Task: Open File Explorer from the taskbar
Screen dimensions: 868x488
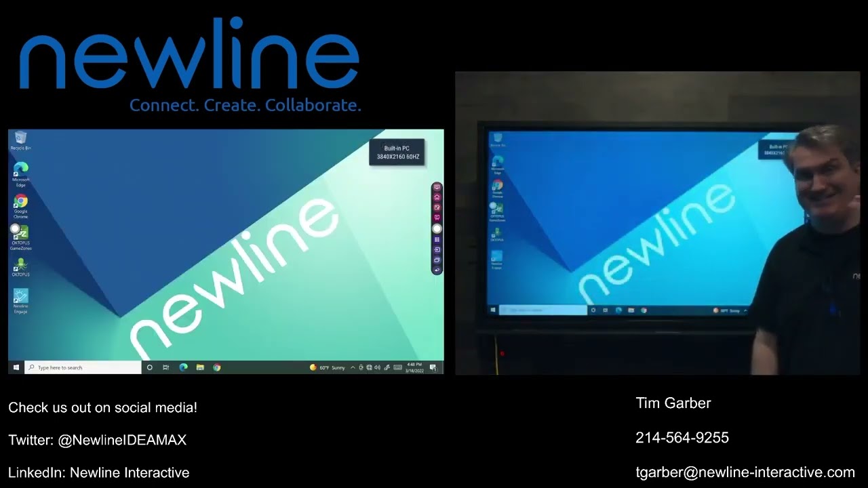Action: tap(200, 367)
